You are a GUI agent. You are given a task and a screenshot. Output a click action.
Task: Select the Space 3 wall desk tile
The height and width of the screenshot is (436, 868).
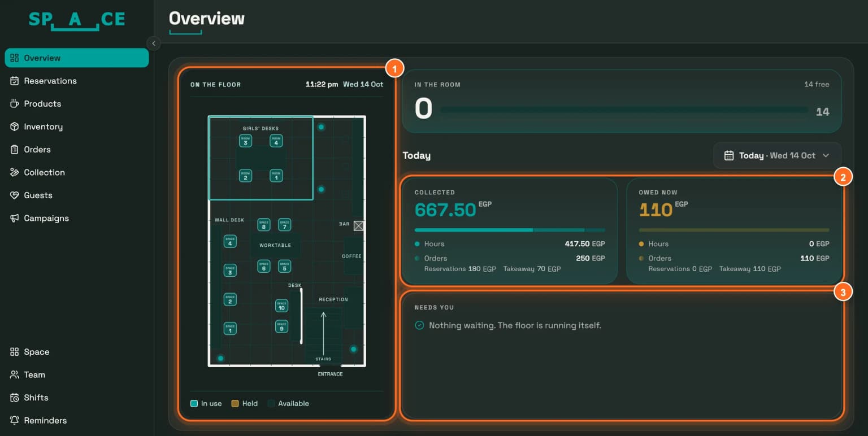point(230,271)
